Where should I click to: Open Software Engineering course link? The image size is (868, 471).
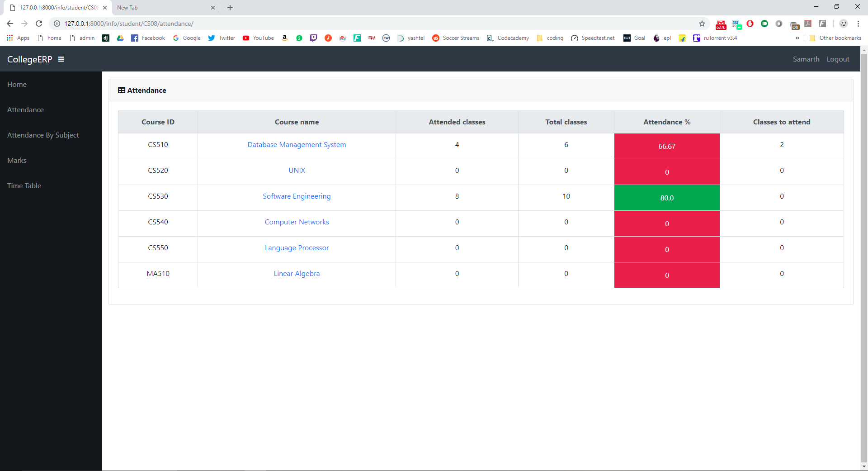297,196
